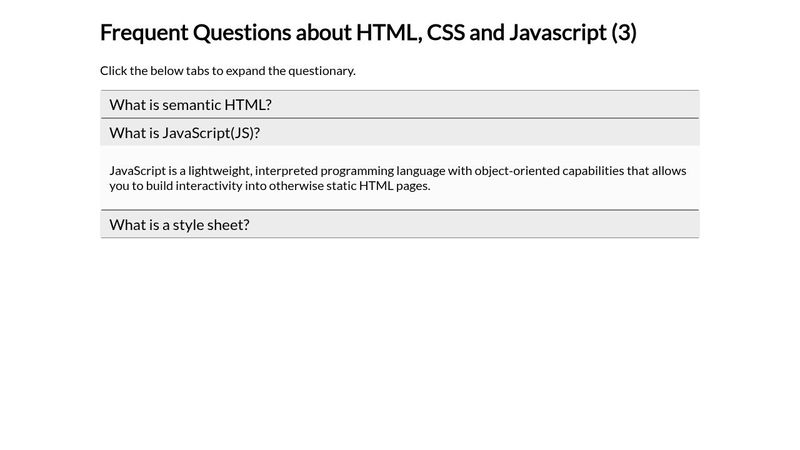800x450 pixels.
Task: Click the word "capabilities" in the answer
Action: [593, 170]
